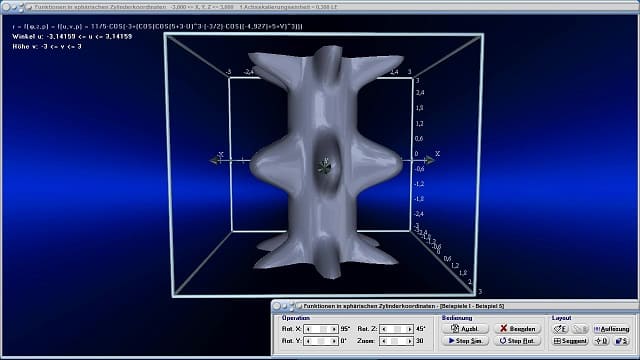Click the Winkel u range text

tap(72, 37)
